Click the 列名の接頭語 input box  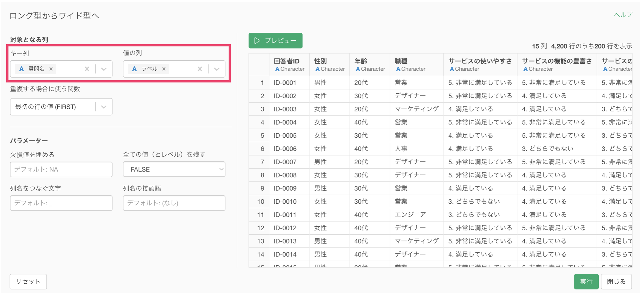point(174,203)
